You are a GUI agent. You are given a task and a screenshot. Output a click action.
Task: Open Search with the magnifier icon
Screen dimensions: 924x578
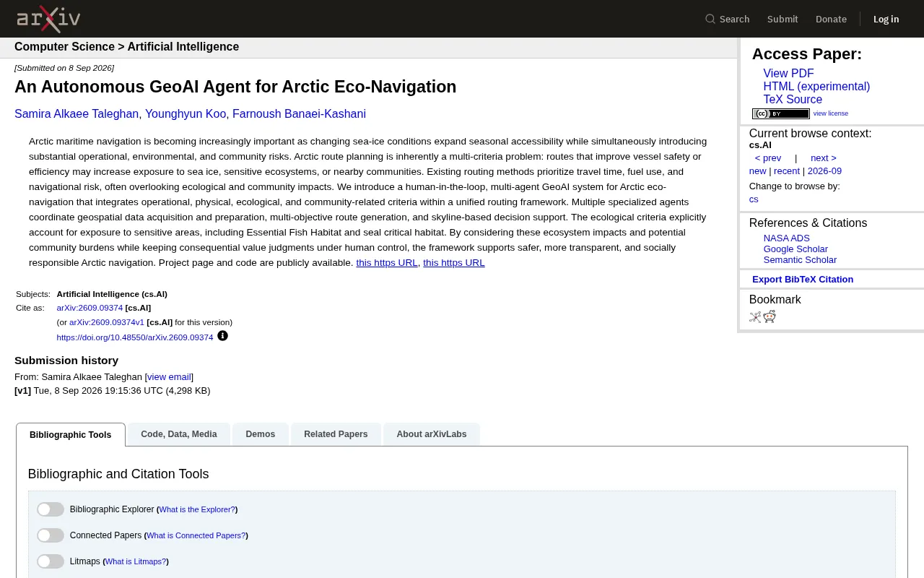coord(727,19)
